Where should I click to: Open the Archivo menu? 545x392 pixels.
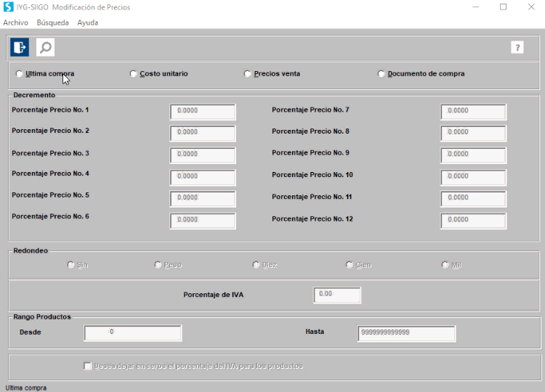[x=15, y=23]
